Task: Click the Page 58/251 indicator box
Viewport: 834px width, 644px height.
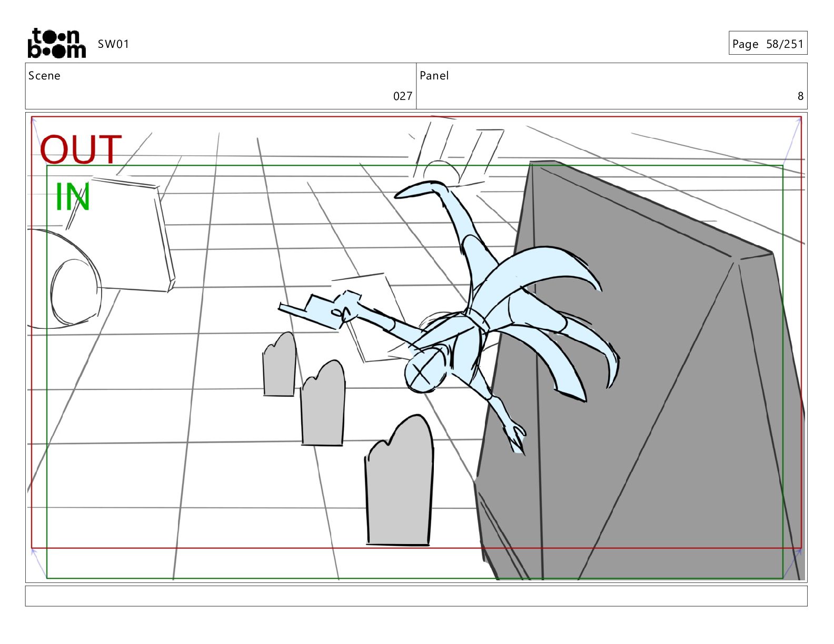Action: tap(768, 43)
